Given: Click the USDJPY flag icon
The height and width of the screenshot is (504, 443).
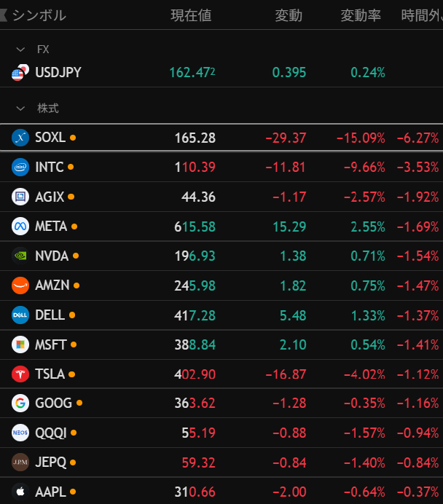Looking at the screenshot, I should pyautogui.click(x=20, y=73).
